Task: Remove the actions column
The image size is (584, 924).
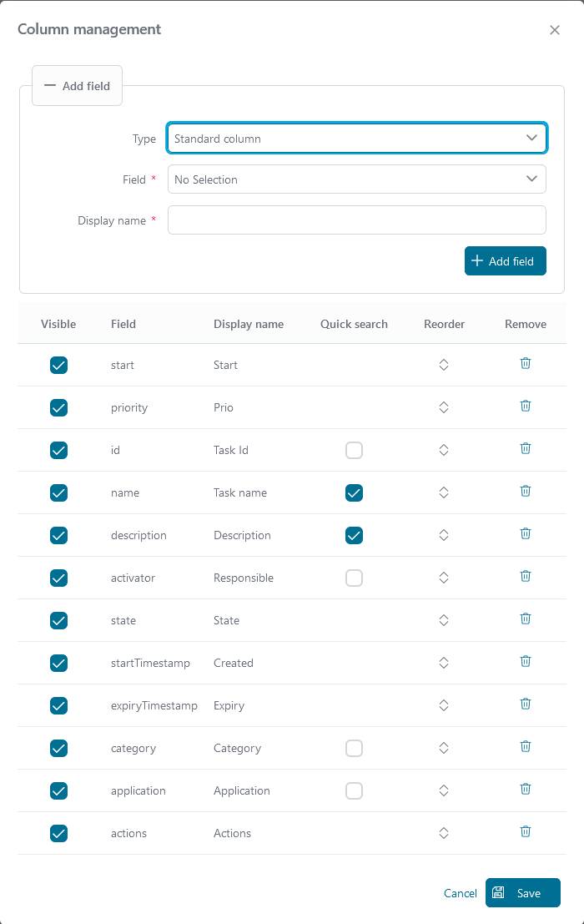Action: (x=526, y=831)
